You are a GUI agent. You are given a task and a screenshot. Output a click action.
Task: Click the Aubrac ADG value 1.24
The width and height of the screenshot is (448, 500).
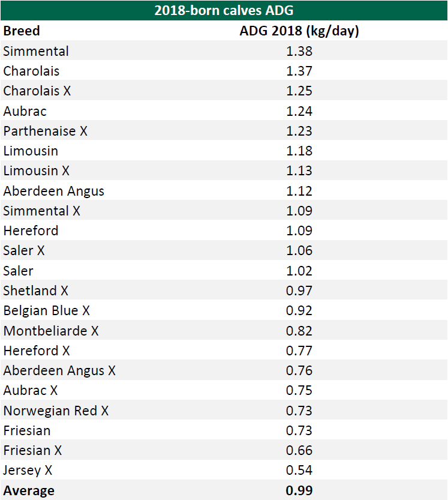(299, 111)
